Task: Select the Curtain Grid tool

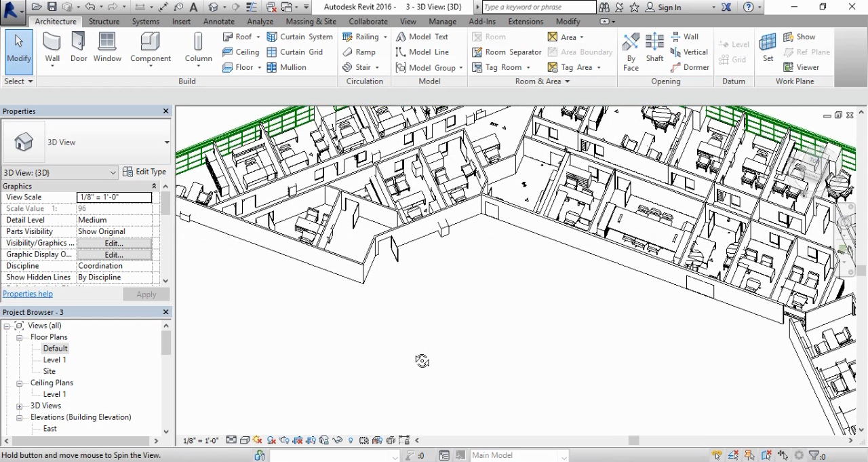Action: pos(294,52)
